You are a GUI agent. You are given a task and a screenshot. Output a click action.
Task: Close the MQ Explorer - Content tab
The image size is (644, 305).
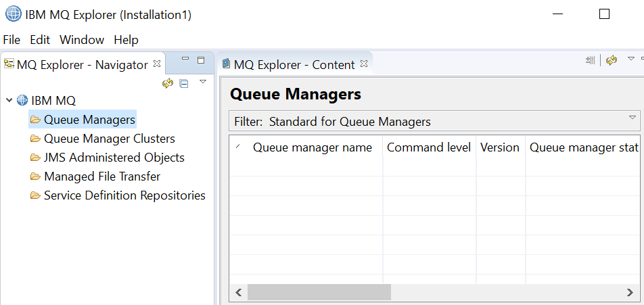(x=363, y=64)
